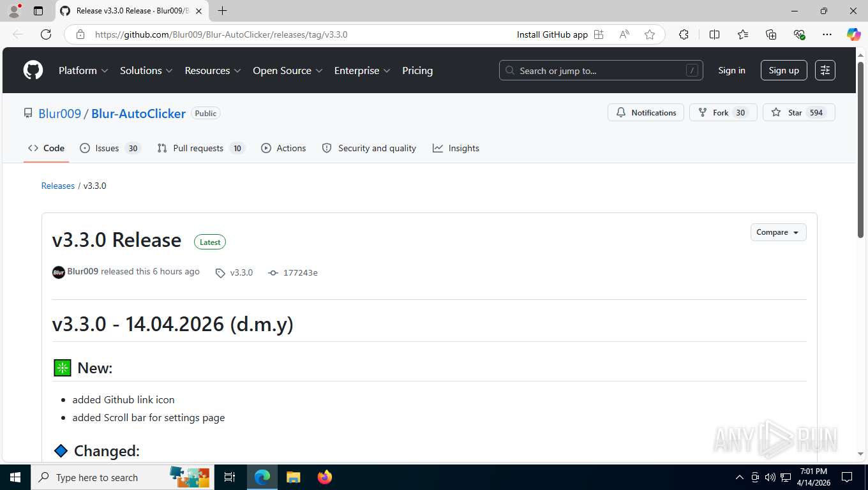Click the Blur009 avatar image

coord(59,272)
